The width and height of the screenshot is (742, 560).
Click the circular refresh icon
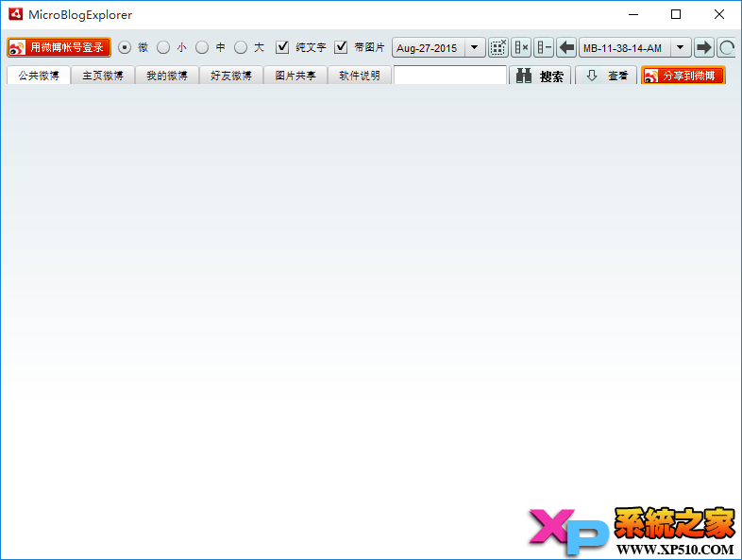pos(726,47)
